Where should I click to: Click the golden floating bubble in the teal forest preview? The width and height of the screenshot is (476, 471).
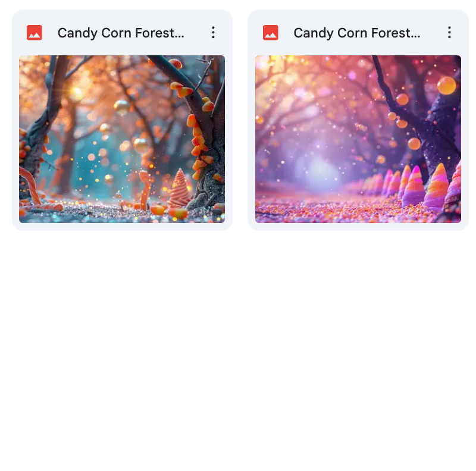(x=122, y=108)
